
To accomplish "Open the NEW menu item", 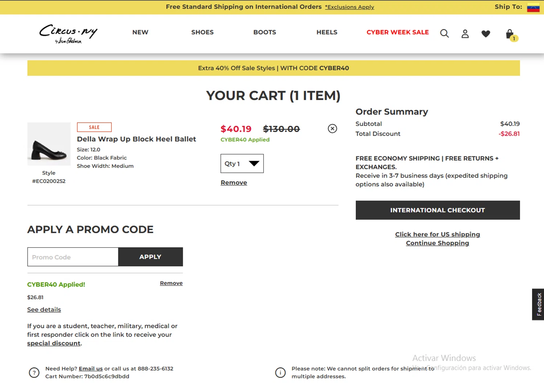I will coord(140,32).
